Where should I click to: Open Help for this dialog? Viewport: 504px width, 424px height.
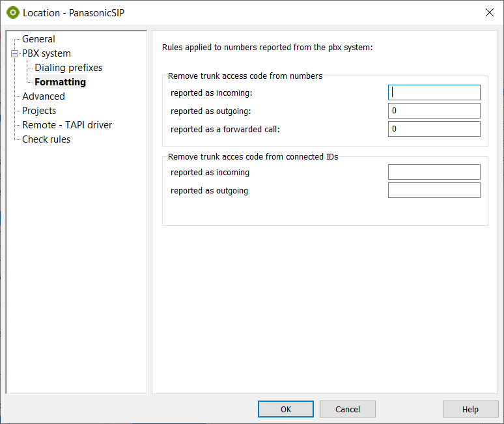[x=470, y=409]
